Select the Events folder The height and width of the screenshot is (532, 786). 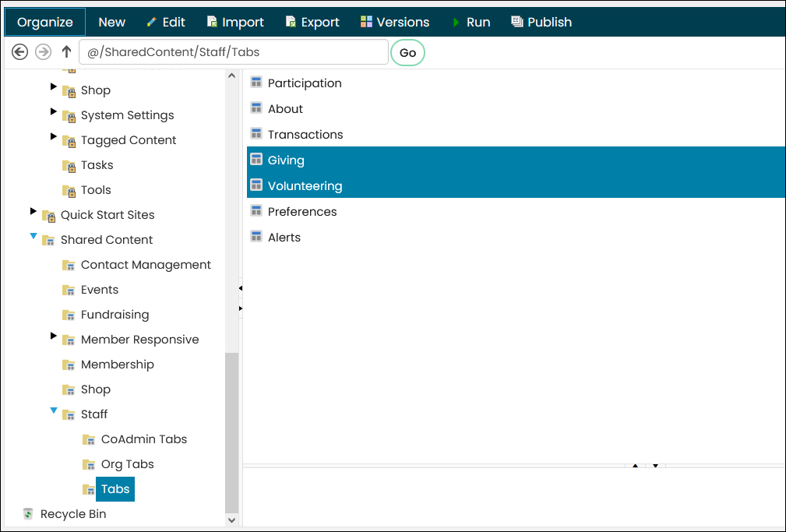[100, 290]
